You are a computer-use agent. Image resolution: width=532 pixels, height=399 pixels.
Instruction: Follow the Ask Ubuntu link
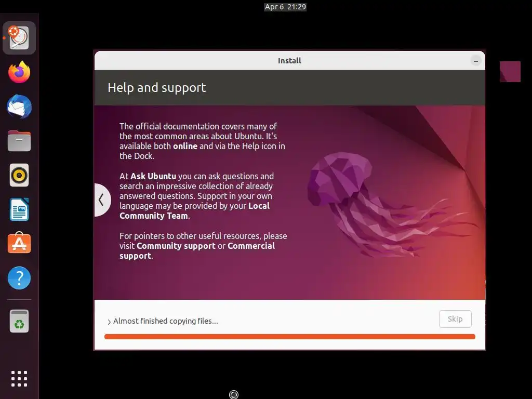(153, 177)
